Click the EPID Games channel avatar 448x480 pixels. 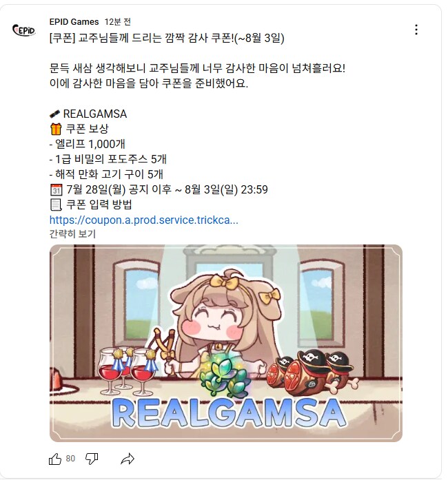coord(24,30)
